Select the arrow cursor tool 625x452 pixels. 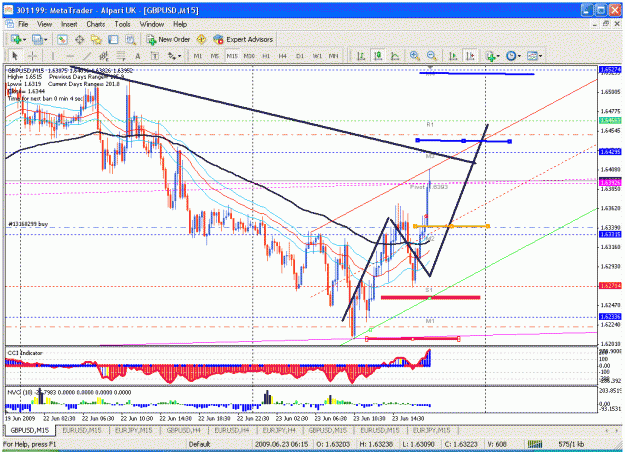16,56
